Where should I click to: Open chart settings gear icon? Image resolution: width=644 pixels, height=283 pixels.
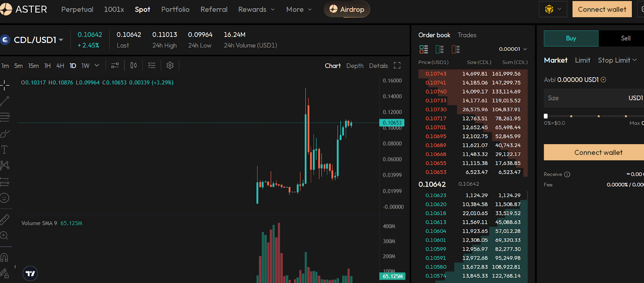click(170, 65)
